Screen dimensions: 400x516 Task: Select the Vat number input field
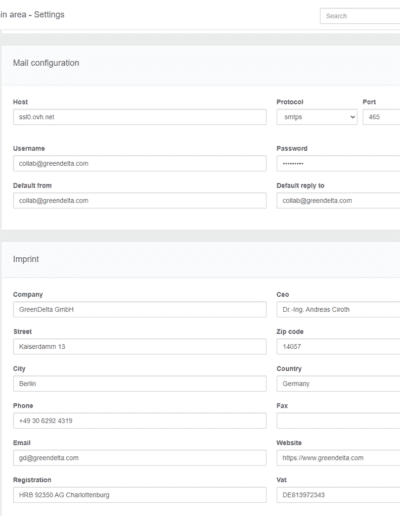pyautogui.click(x=338, y=495)
